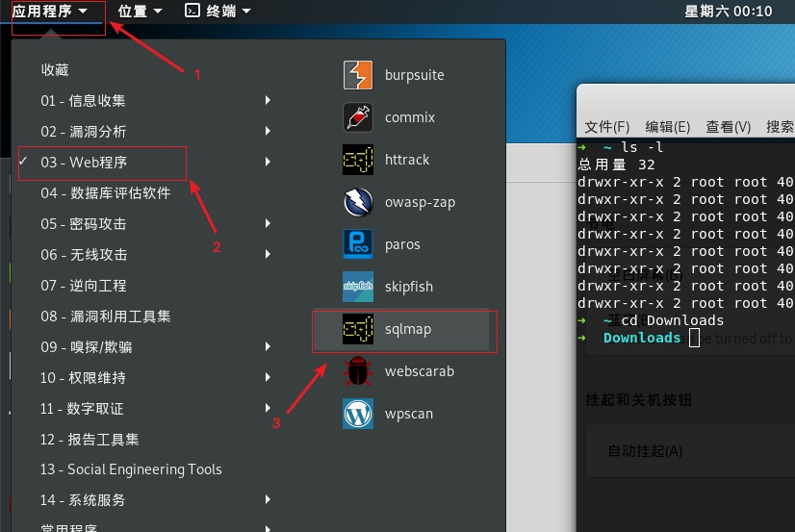Click the paros label
Screen dimensions: 795x532
pyautogui.click(x=402, y=244)
